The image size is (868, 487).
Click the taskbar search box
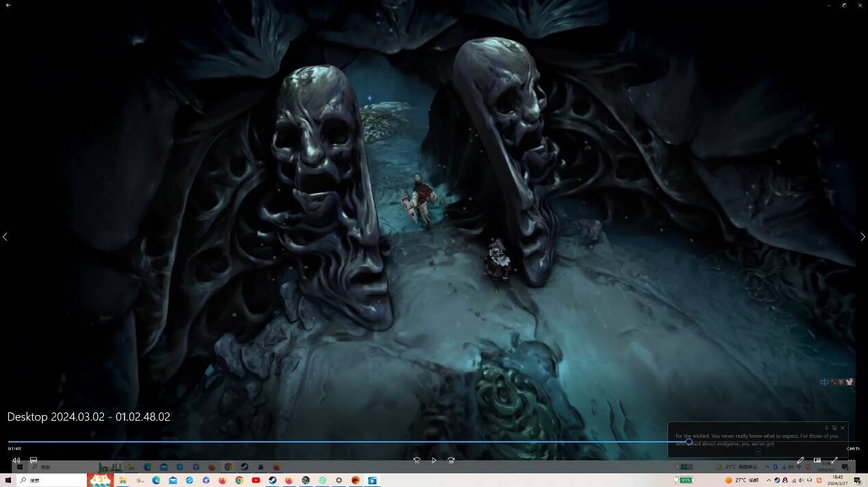(x=51, y=480)
